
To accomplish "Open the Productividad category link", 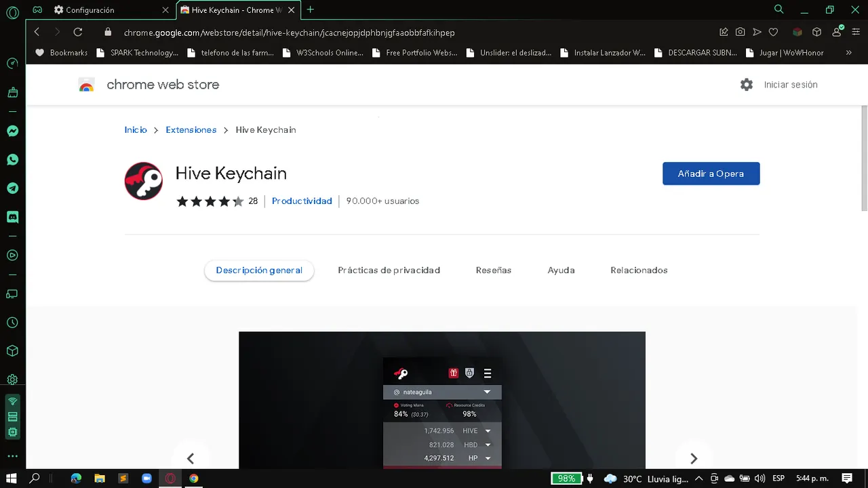I will click(302, 201).
